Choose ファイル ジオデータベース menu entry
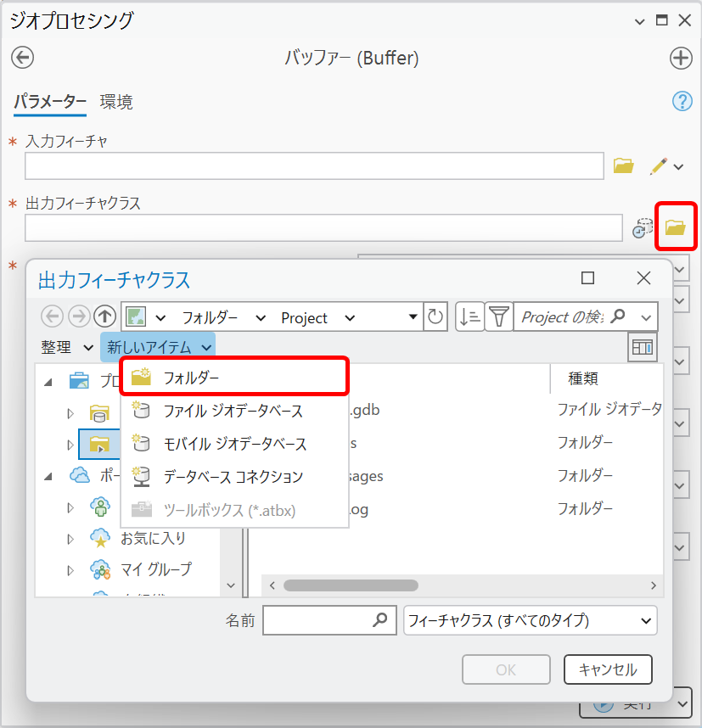702x728 pixels. click(x=234, y=411)
